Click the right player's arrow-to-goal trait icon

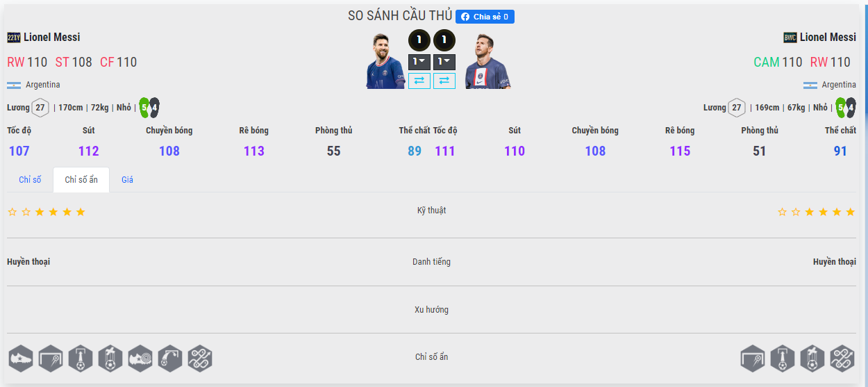(x=783, y=359)
